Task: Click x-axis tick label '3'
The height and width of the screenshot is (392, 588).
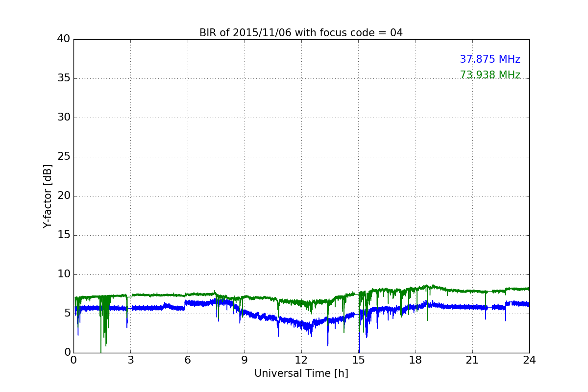Action: [130, 360]
